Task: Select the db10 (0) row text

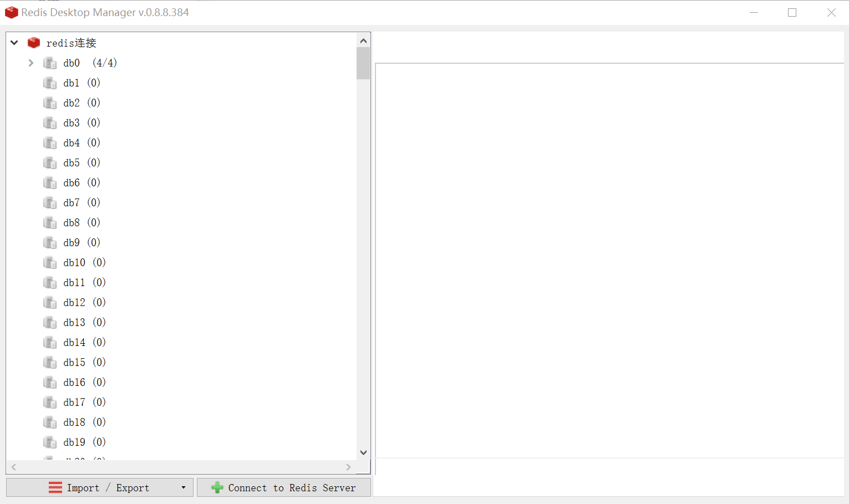Action: point(84,262)
